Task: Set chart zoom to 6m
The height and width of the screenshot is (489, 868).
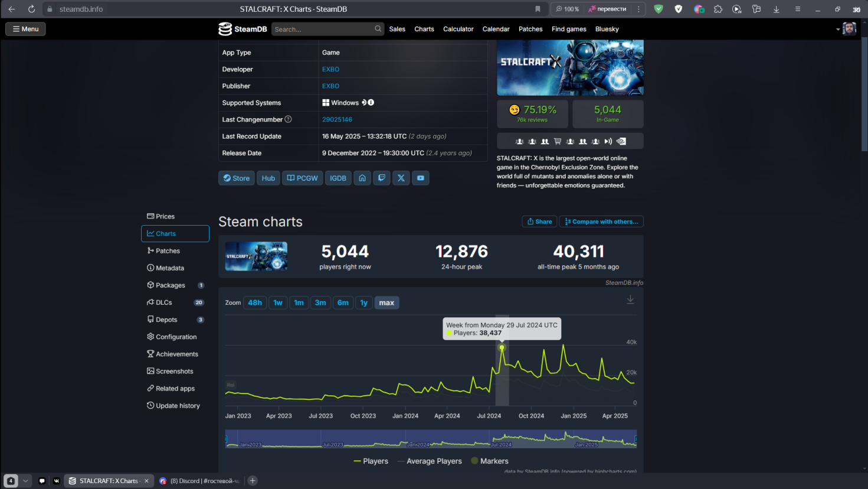Action: 343,302
